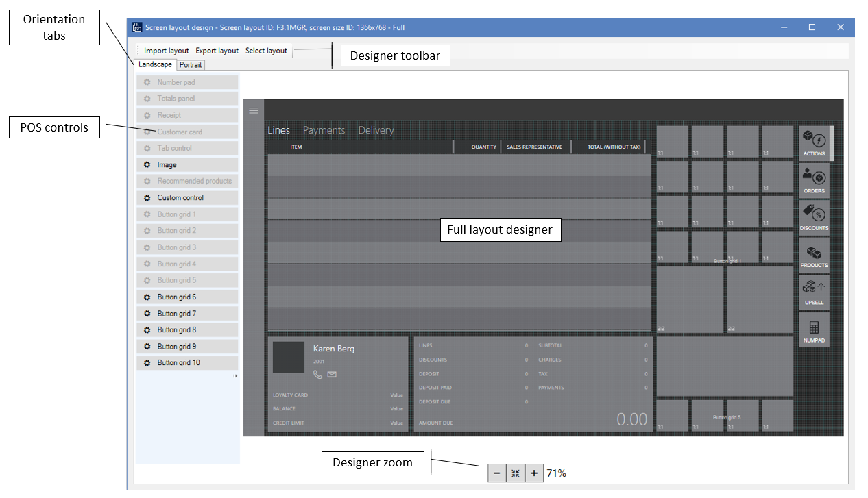Click the UPSELL icon
This screenshot has height=498, width=868.
[x=814, y=291]
